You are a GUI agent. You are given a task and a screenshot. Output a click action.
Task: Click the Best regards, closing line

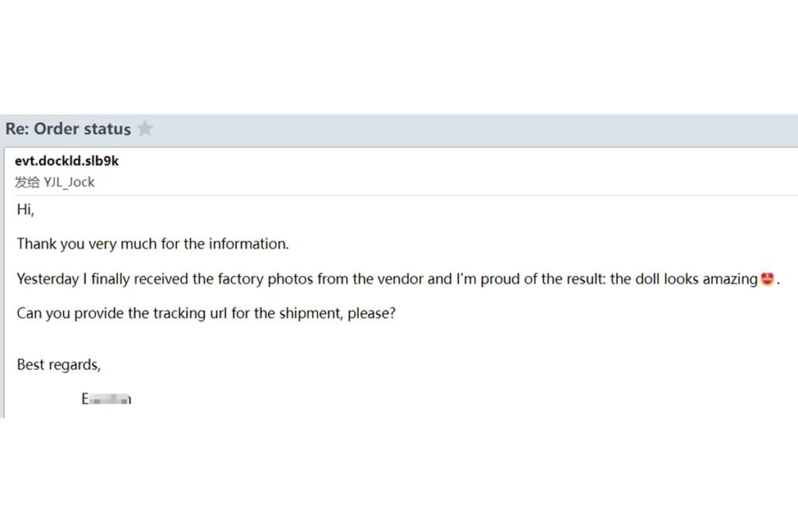pyautogui.click(x=58, y=365)
